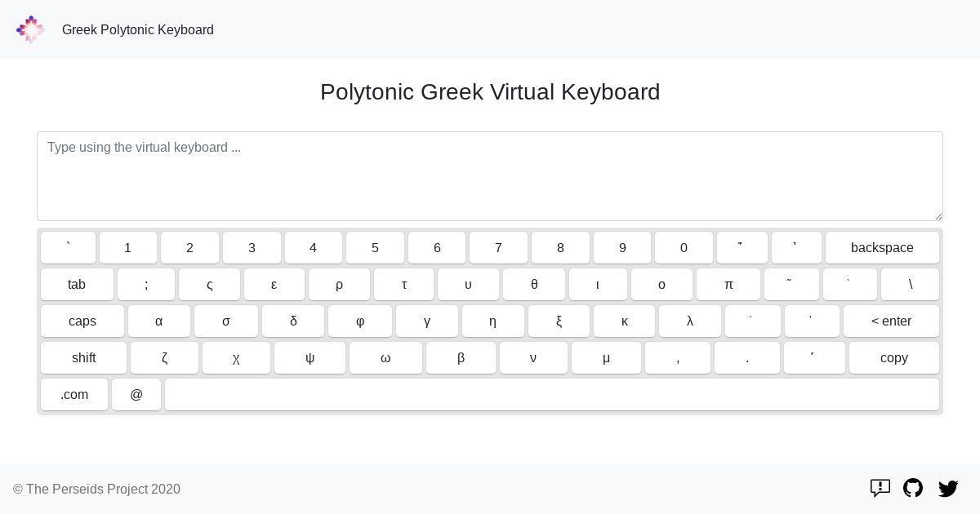Open the Twitter bird icon in footer
980x514 pixels.
pyautogui.click(x=948, y=488)
